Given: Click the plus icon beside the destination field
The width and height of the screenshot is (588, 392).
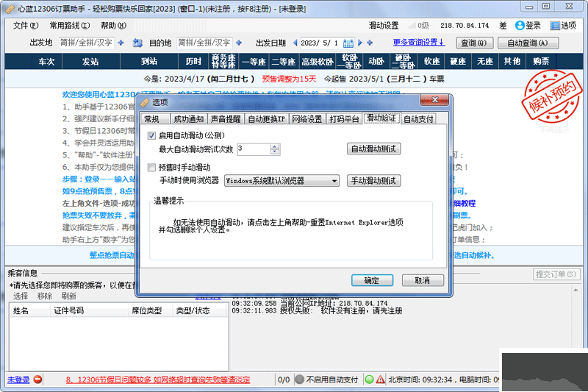Looking at the screenshot, I should click(x=239, y=43).
